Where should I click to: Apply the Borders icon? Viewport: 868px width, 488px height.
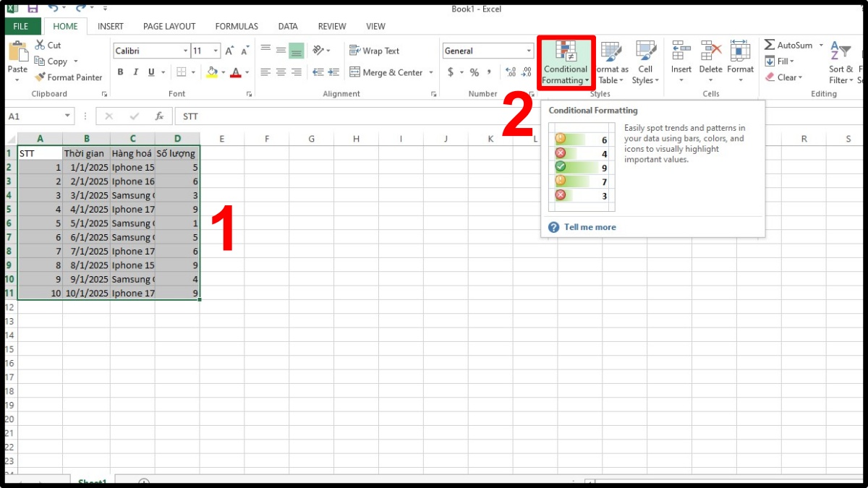[x=182, y=72]
